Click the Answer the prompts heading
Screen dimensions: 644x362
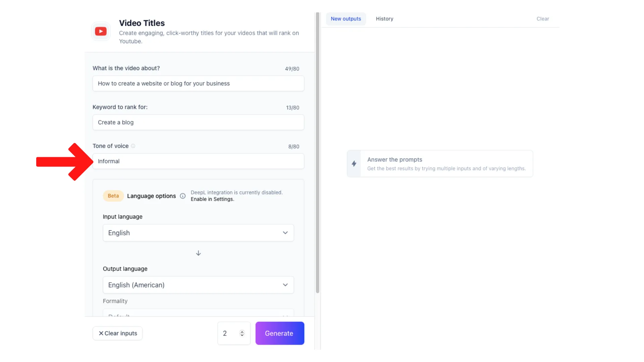tap(394, 160)
